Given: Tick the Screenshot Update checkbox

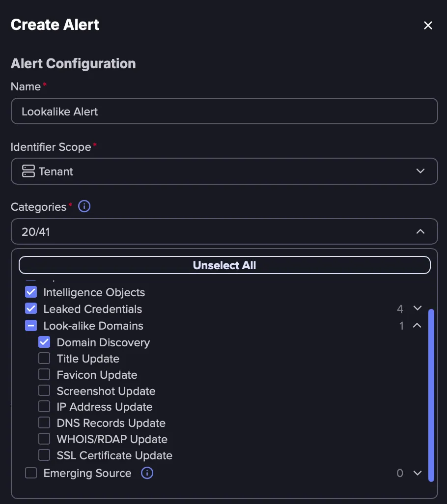Looking at the screenshot, I should click(44, 390).
